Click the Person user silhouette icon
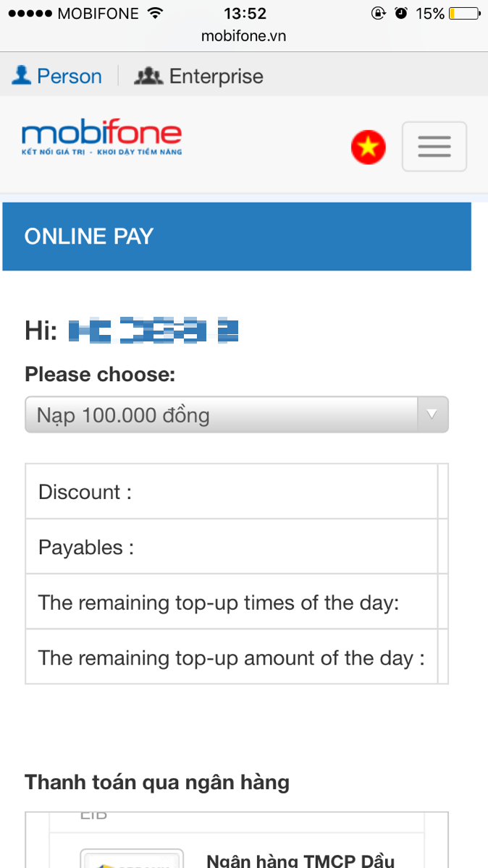This screenshot has height=868, width=488. (x=22, y=75)
